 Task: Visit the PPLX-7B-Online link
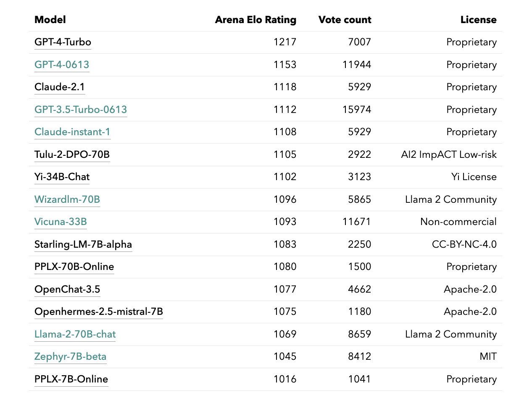(71, 379)
